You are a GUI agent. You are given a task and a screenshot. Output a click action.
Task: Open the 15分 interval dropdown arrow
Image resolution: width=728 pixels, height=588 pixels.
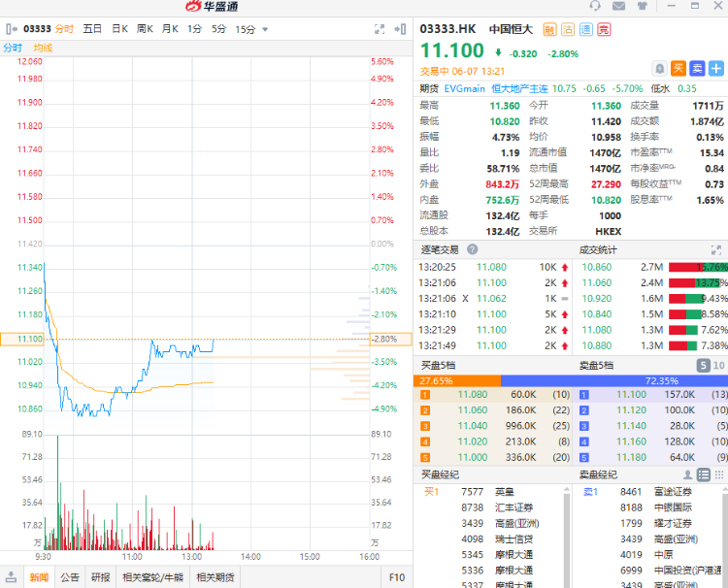pos(265,29)
